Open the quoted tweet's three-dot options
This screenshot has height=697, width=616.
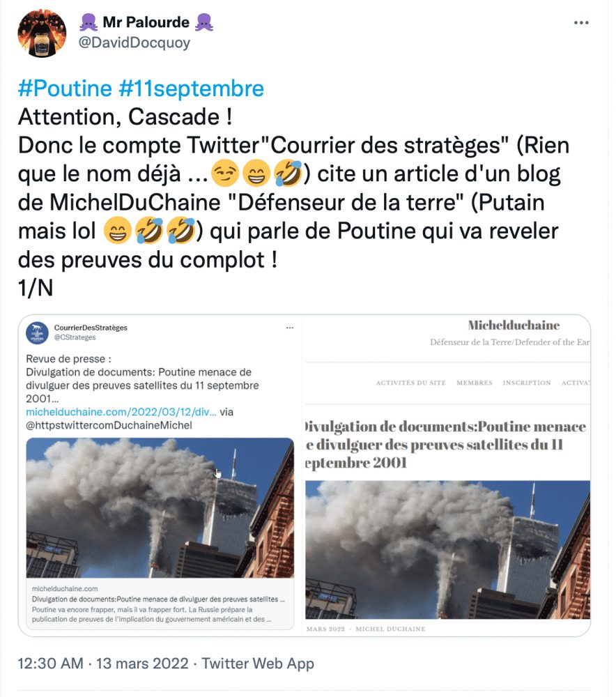(x=290, y=328)
